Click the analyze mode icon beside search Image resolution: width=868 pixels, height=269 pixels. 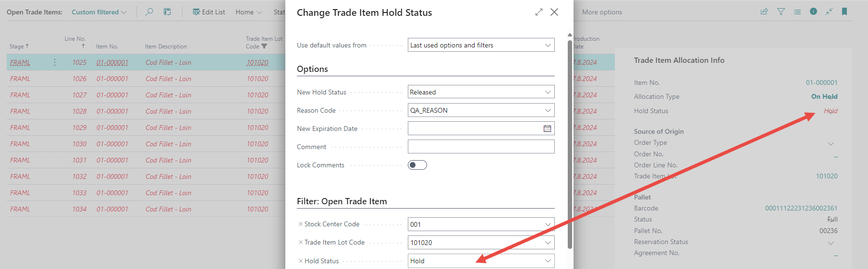167,12
